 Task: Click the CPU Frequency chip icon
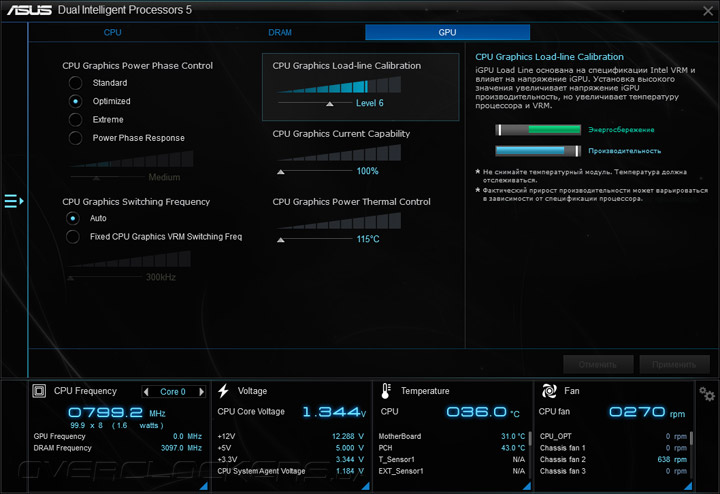[x=39, y=391]
